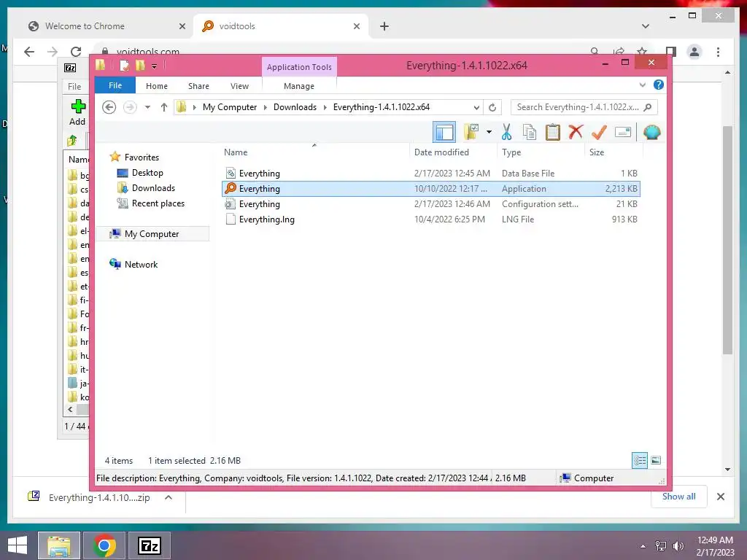Switch to large icons view in status bar
Screen dimensions: 747x560
coord(656,460)
